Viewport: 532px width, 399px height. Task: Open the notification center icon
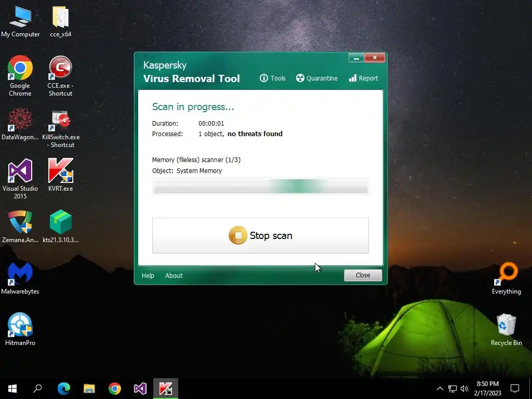515,389
